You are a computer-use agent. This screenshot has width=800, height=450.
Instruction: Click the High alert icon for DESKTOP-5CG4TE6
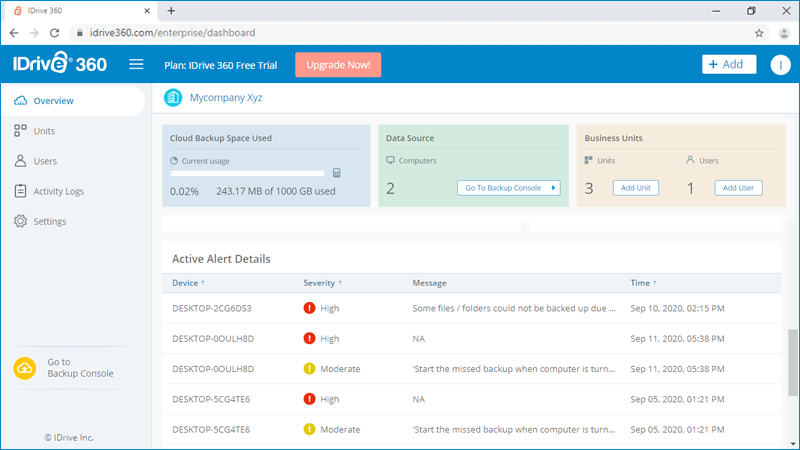point(309,398)
